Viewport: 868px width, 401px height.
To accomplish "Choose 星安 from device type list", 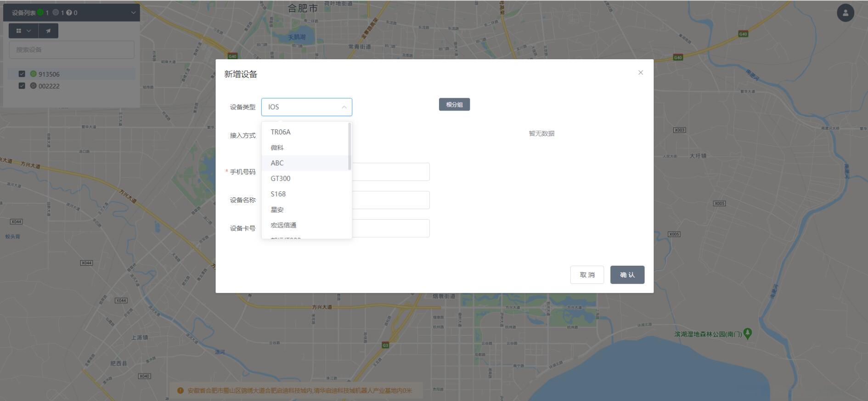I will click(x=306, y=210).
